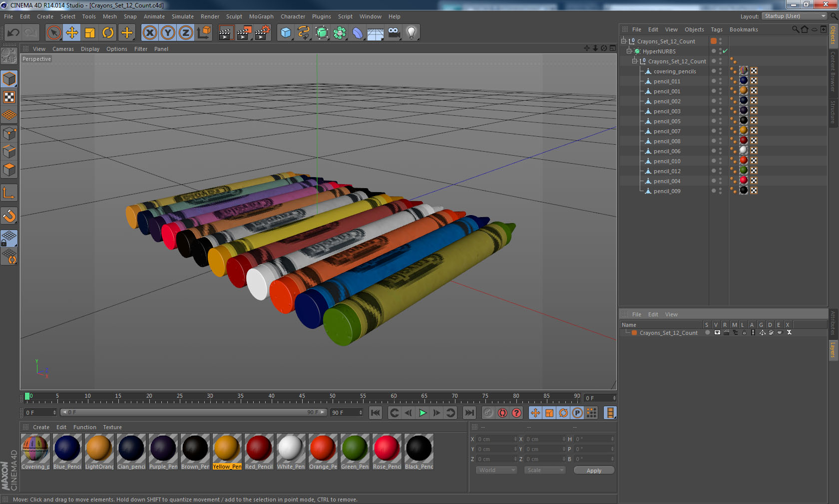Open the material manager Texture menu

(112, 427)
